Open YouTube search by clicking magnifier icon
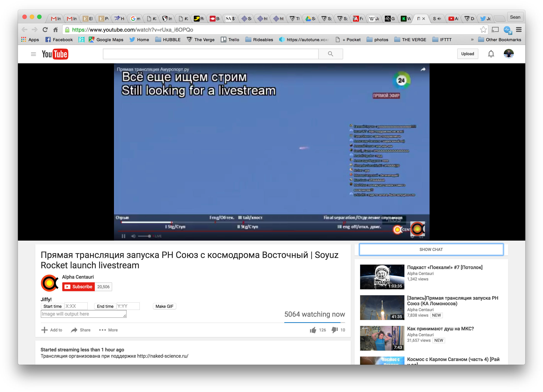This screenshot has height=392, width=543. coord(331,54)
